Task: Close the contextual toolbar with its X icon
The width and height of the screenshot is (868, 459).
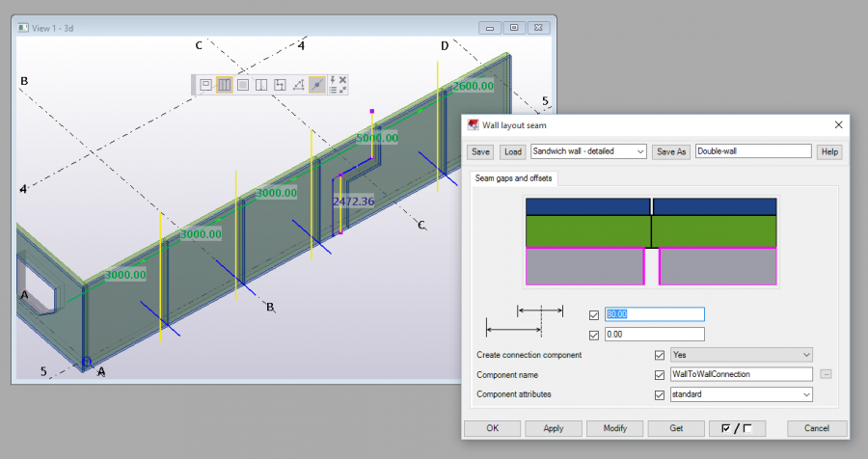Action: tap(342, 80)
